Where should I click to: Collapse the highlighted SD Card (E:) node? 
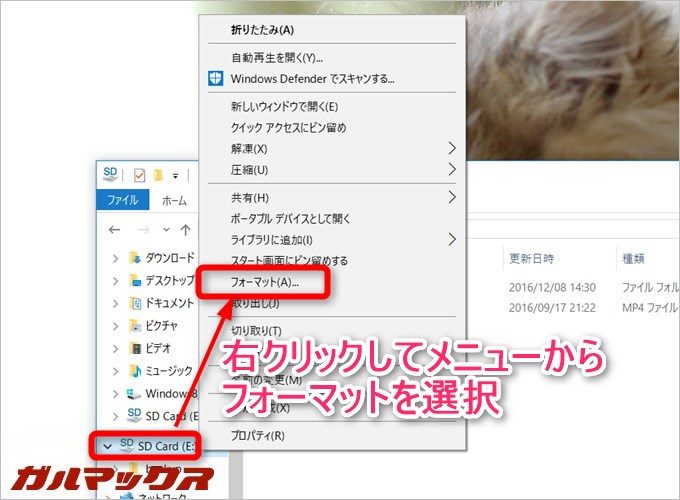coord(107,446)
